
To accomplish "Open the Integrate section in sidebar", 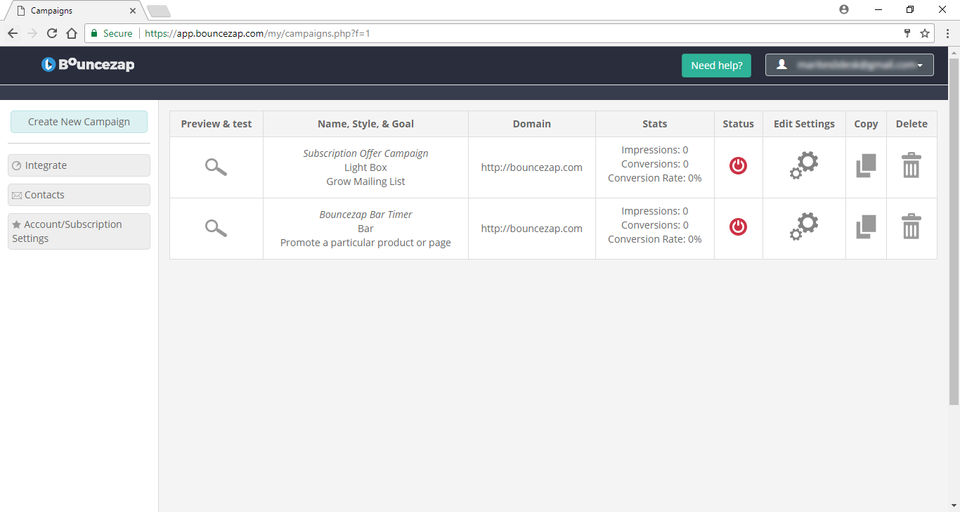I will click(79, 165).
